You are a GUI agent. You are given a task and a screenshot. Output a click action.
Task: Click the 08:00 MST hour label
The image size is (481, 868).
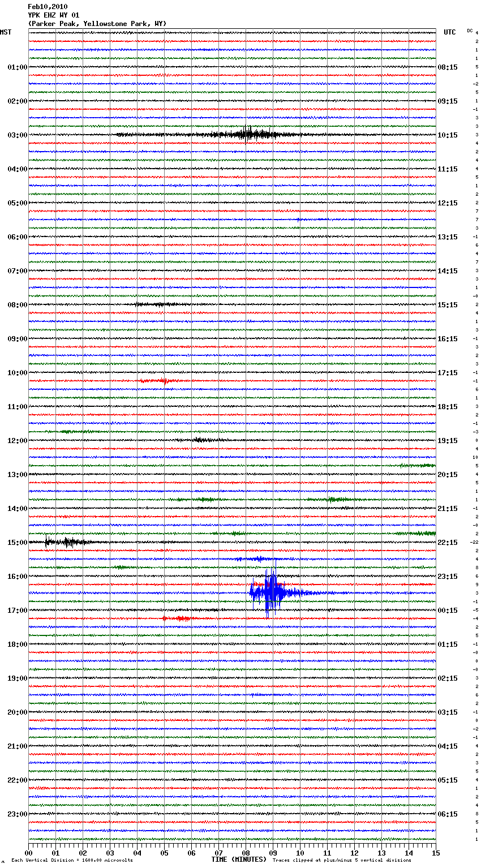coord(18,305)
